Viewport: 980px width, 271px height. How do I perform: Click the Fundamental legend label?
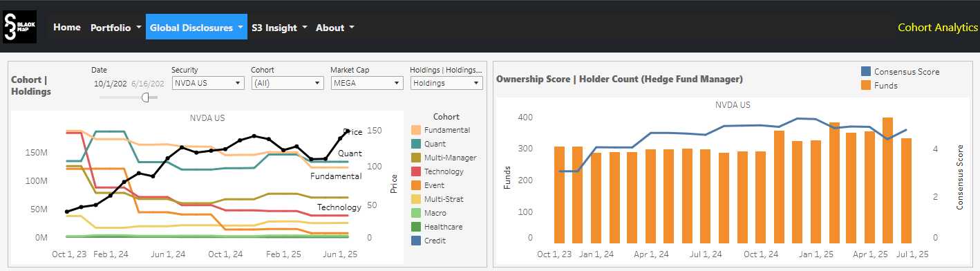(x=447, y=130)
